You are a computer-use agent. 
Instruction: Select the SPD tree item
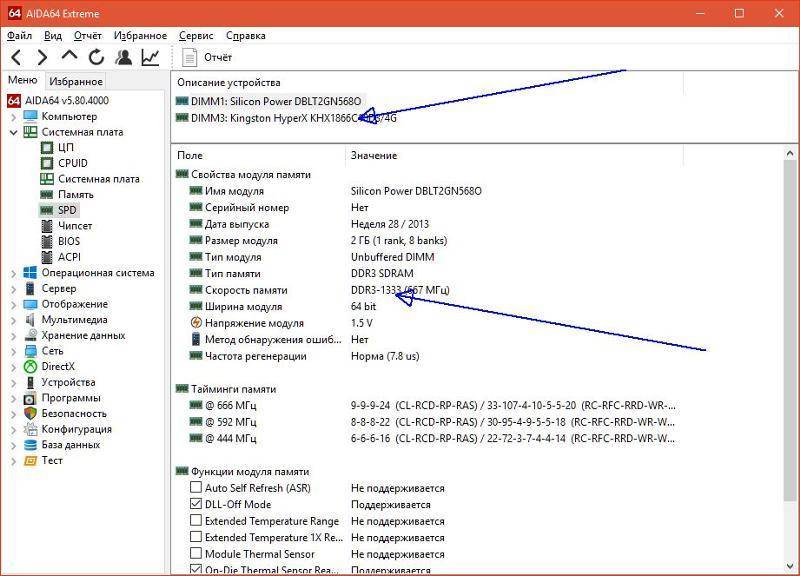pos(67,210)
